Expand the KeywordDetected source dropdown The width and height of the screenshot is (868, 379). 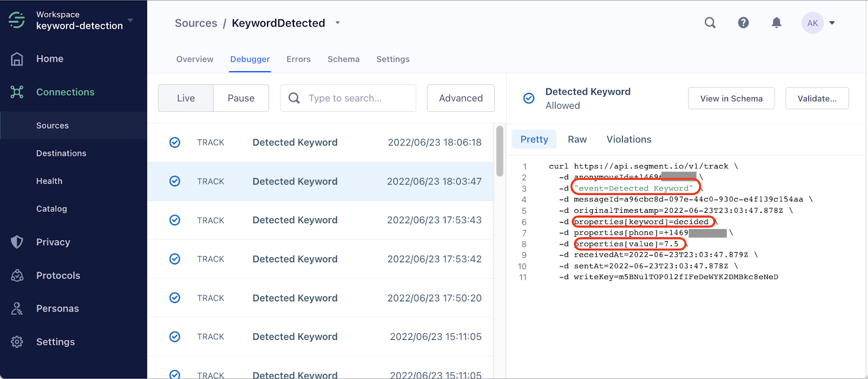tap(337, 23)
